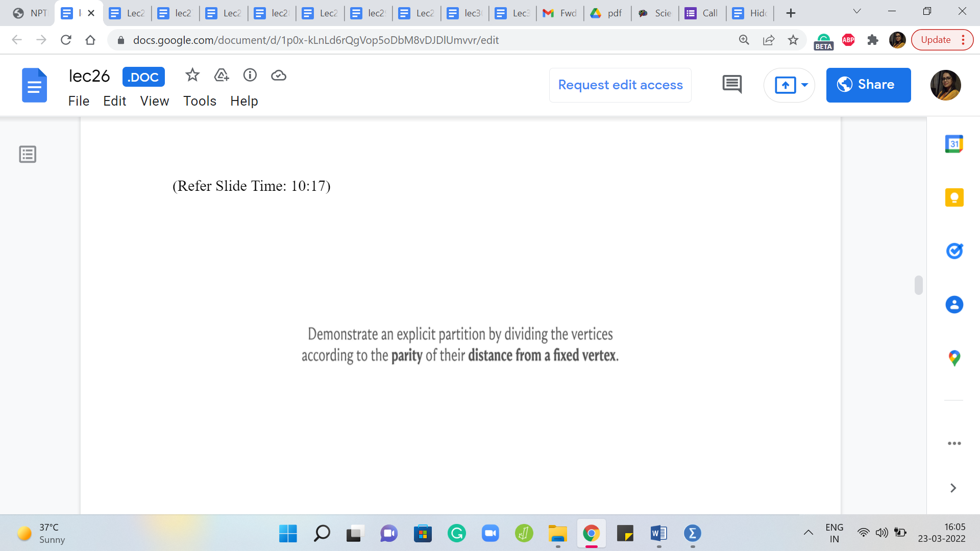Collapse the side panel chevron

point(952,488)
